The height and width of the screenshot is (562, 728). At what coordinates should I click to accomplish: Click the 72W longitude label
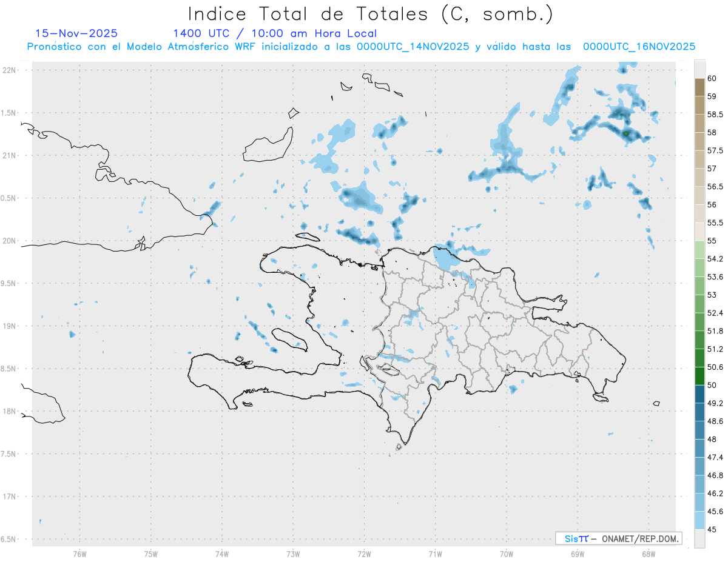[364, 554]
